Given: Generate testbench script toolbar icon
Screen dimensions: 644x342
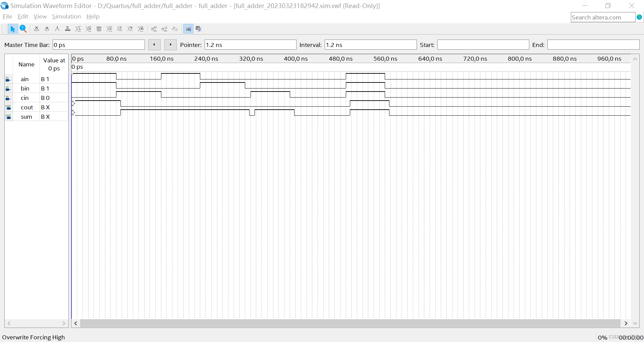Looking at the screenshot, I should [175, 29].
